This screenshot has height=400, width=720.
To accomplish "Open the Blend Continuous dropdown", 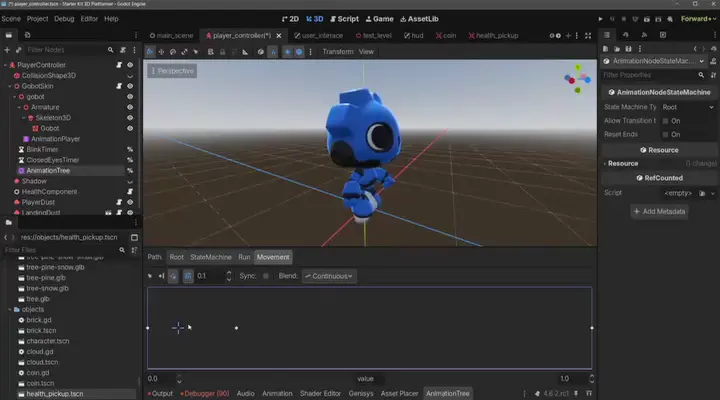I will pos(329,276).
